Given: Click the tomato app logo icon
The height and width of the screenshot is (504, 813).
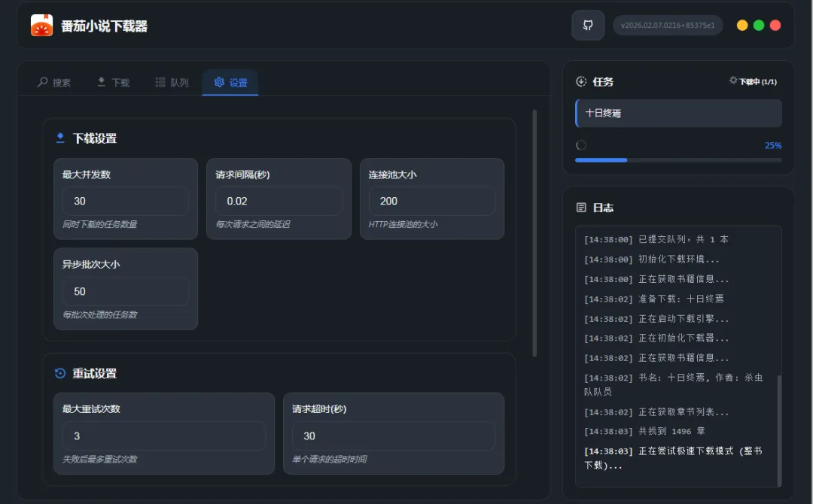Looking at the screenshot, I should point(41,26).
